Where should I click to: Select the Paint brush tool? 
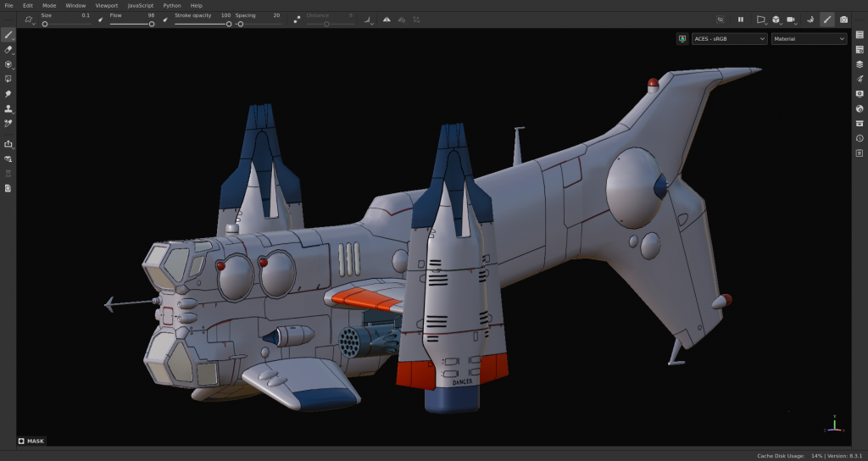click(8, 35)
